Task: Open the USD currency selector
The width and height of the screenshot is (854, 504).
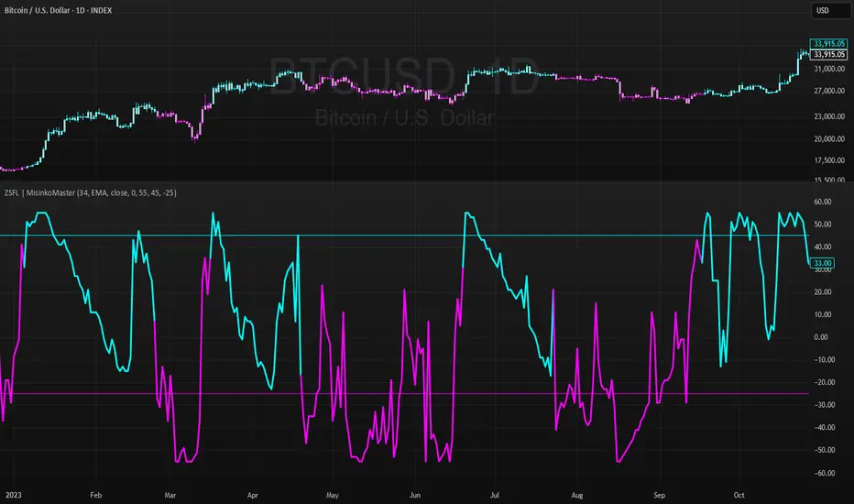Action: 829,10
